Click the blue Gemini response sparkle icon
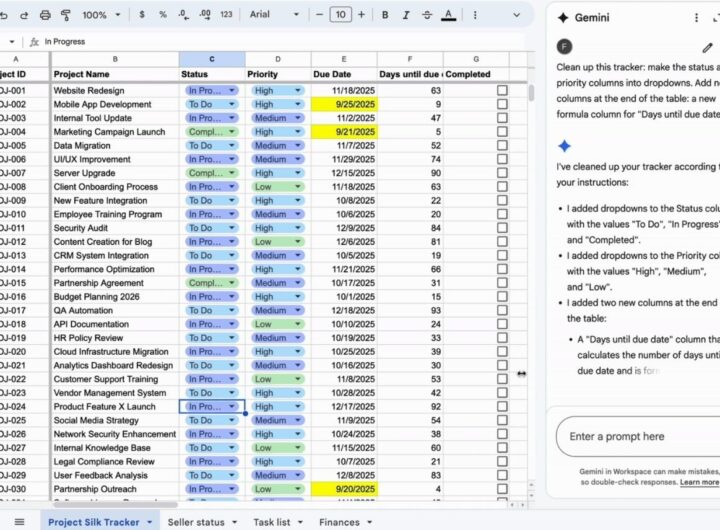Viewport: 720px width, 530px height. pyautogui.click(x=564, y=146)
